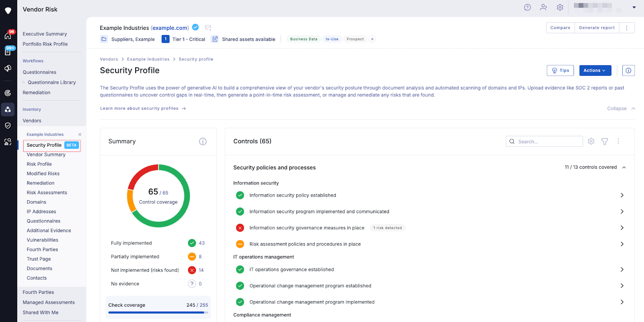The height and width of the screenshot is (322, 644).
Task: Open Additional Evidence in vendor submenu
Action: (49, 231)
